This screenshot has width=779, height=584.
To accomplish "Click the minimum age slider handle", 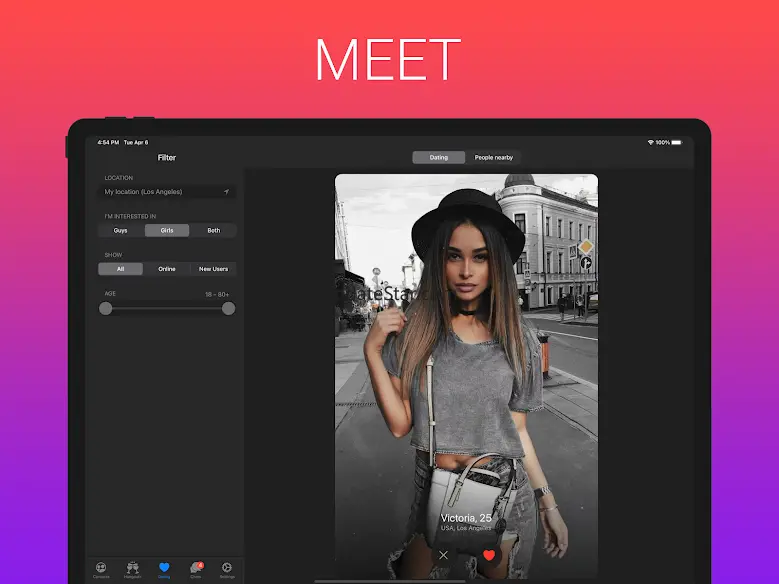I will point(106,309).
